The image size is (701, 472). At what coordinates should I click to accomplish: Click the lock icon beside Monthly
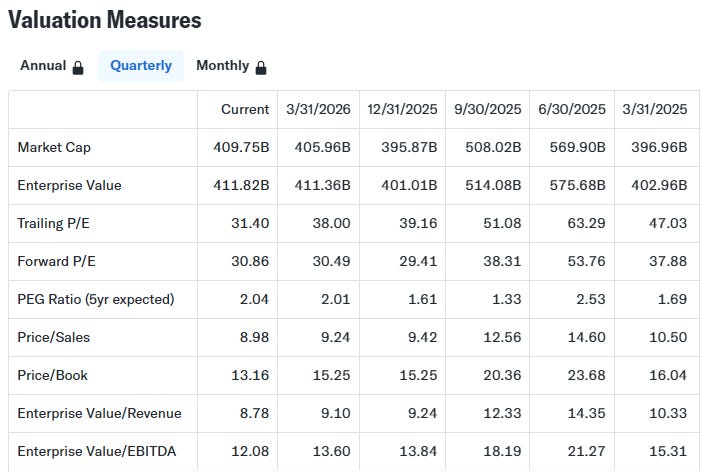(x=261, y=68)
